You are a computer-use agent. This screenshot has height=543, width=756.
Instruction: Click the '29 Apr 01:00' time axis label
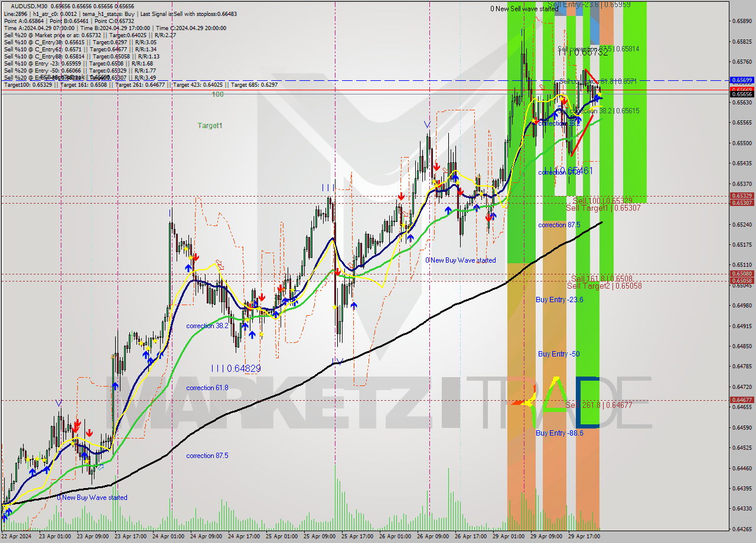tap(509, 537)
